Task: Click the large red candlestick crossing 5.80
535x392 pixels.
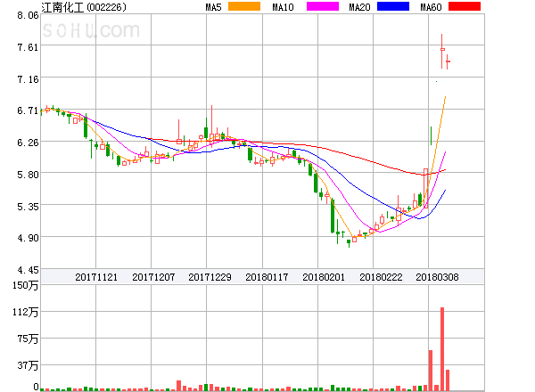Action: pyautogui.click(x=425, y=188)
